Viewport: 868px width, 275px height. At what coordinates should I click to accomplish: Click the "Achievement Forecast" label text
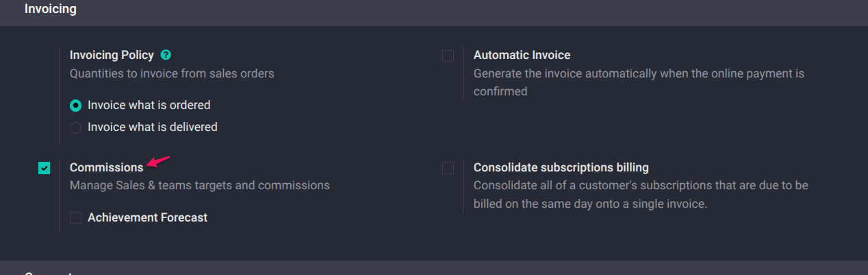point(147,217)
